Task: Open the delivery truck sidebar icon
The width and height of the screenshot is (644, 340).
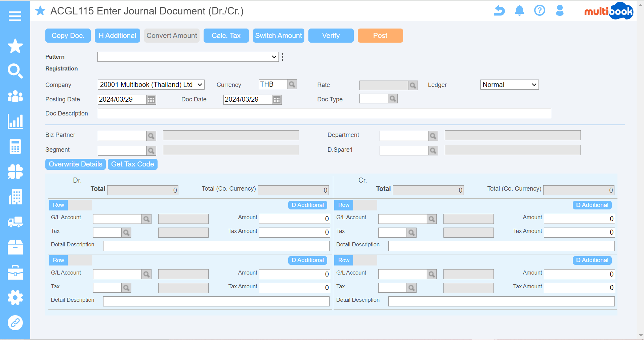Action: tap(15, 222)
